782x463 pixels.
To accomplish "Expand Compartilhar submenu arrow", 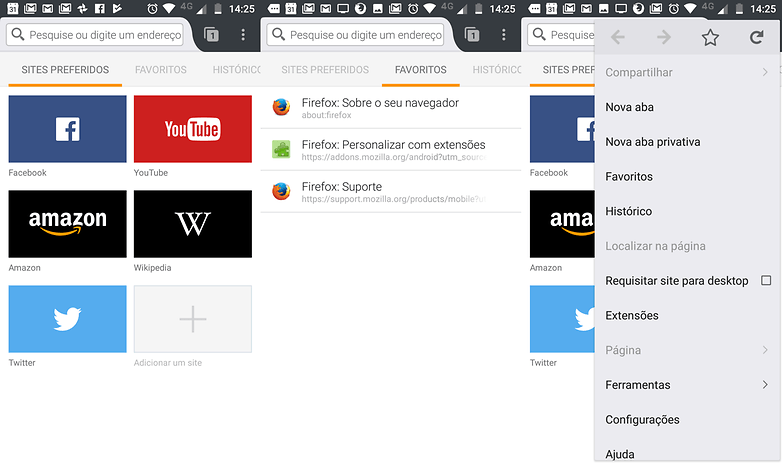I will (765, 72).
